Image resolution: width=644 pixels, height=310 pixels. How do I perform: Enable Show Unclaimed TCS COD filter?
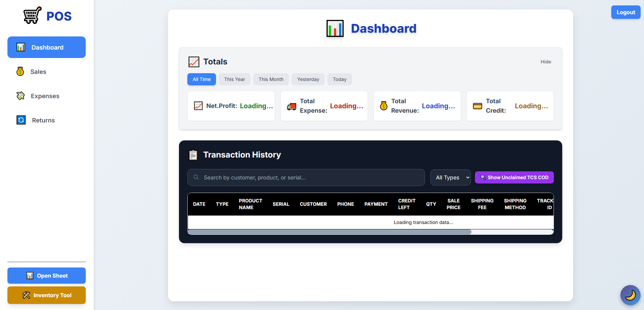[514, 177]
